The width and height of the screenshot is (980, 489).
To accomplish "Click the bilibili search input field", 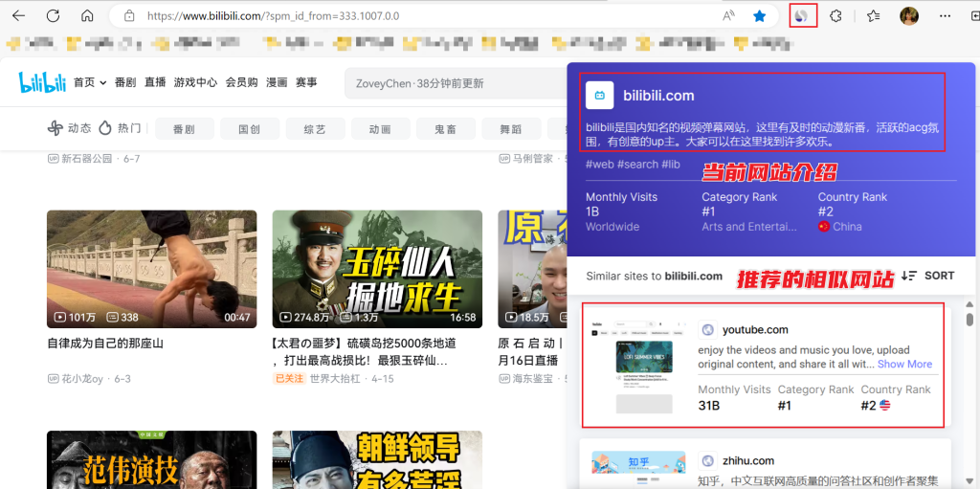I will click(456, 84).
